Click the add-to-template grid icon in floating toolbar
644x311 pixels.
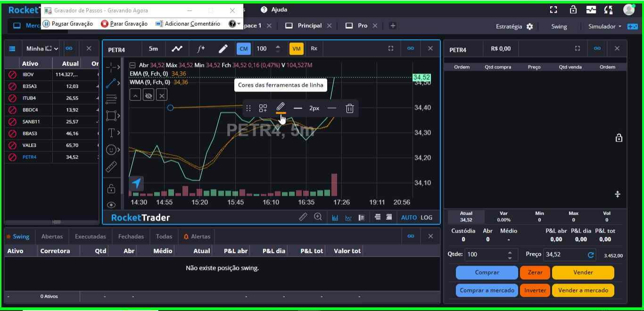pyautogui.click(x=263, y=108)
